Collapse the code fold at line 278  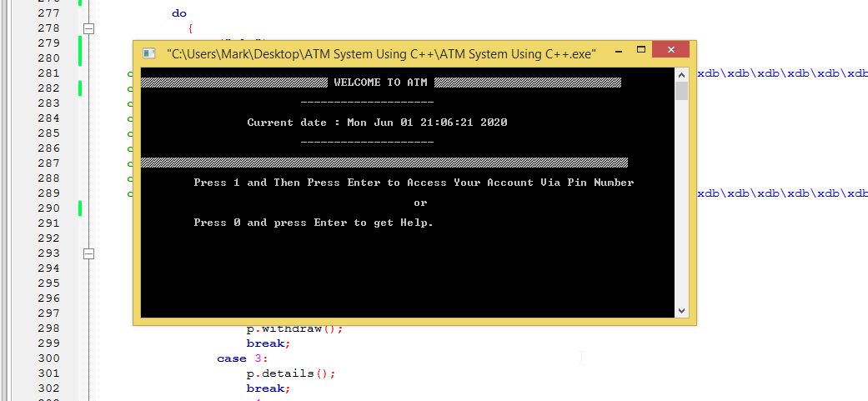[89, 28]
